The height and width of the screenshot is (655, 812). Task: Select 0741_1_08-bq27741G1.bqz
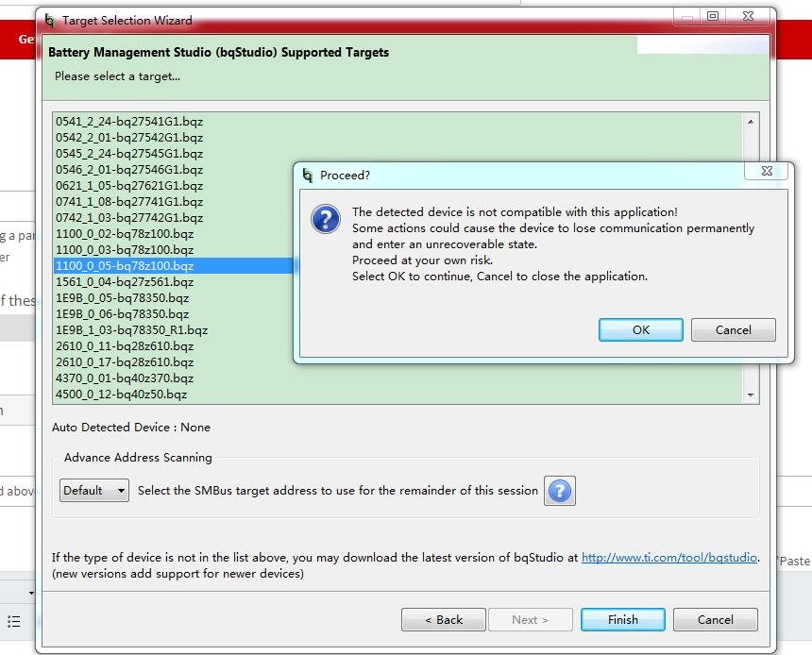click(129, 201)
